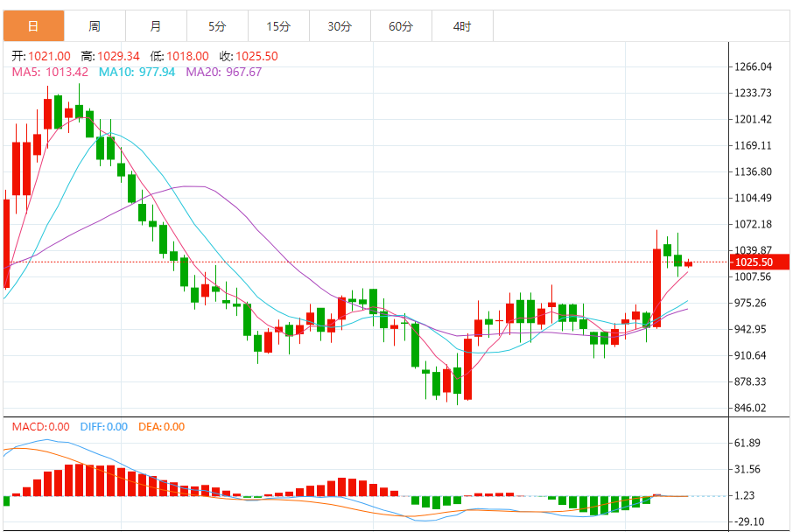The width and height of the screenshot is (793, 532).
Task: Open the 5分 timeframe tab
Action: click(x=217, y=25)
